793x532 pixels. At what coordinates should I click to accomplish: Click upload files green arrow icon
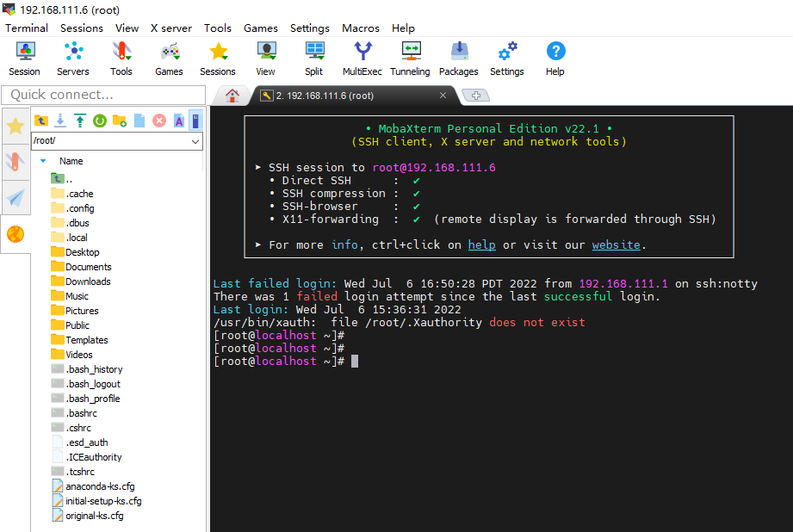pyautogui.click(x=80, y=121)
